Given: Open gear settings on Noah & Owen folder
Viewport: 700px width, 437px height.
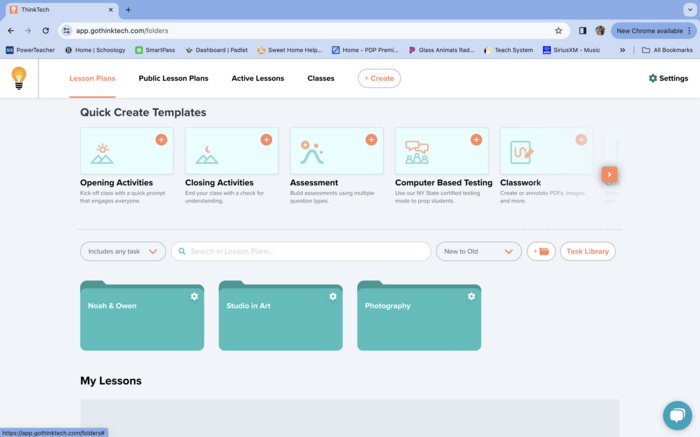Looking at the screenshot, I should coord(194,296).
